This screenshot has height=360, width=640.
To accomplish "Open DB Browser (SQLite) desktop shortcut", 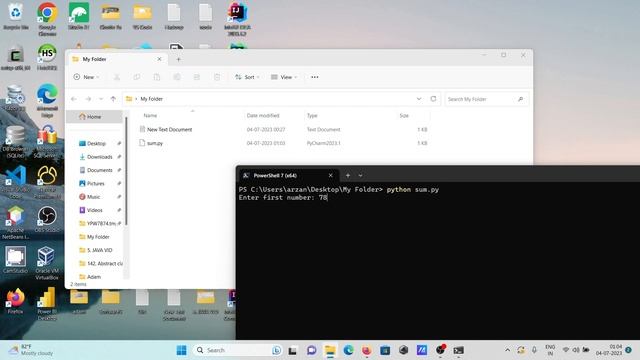I will (x=15, y=141).
